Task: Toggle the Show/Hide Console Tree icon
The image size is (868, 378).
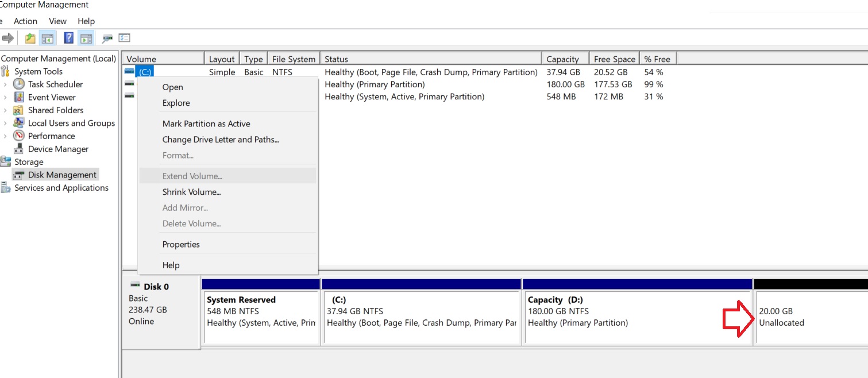Action: (x=48, y=38)
